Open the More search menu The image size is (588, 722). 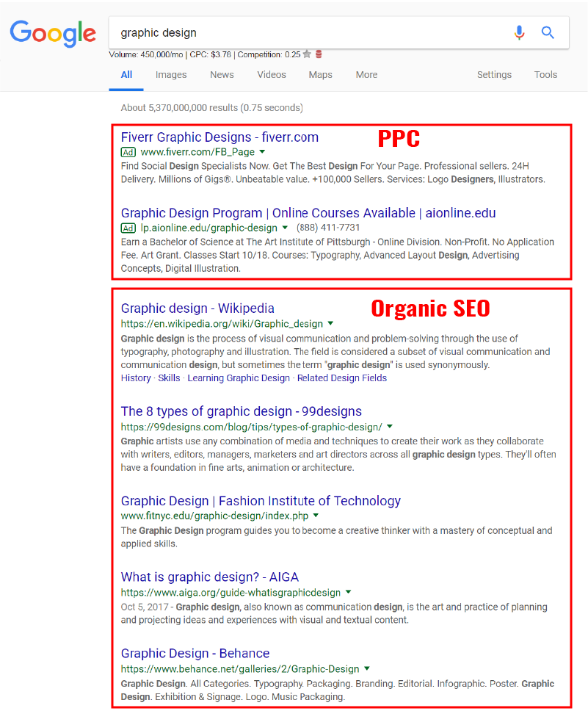point(366,75)
